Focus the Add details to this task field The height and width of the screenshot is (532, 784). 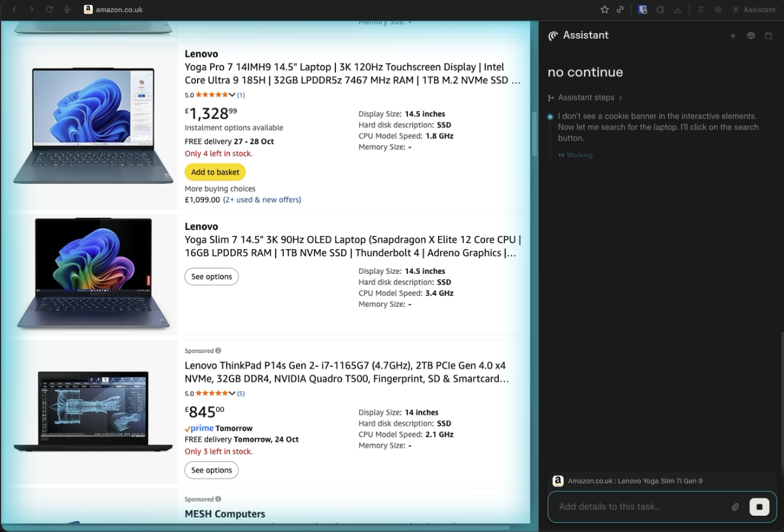click(x=641, y=507)
